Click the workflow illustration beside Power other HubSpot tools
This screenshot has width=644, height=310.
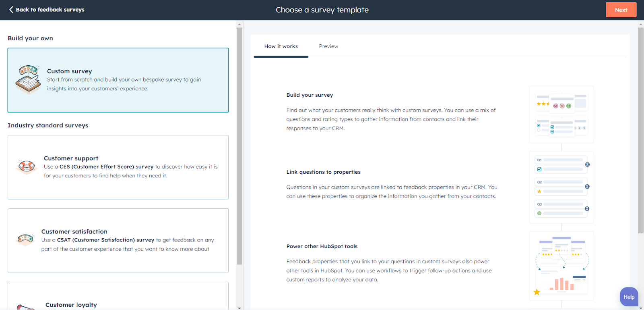coord(561,266)
